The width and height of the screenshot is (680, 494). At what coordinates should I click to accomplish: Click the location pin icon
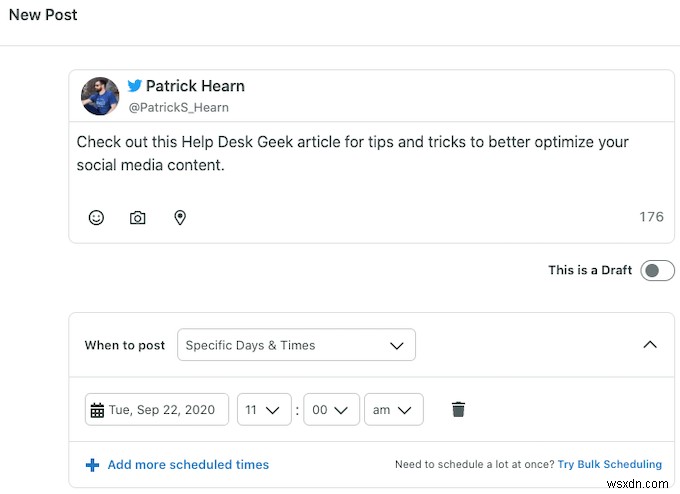point(180,217)
